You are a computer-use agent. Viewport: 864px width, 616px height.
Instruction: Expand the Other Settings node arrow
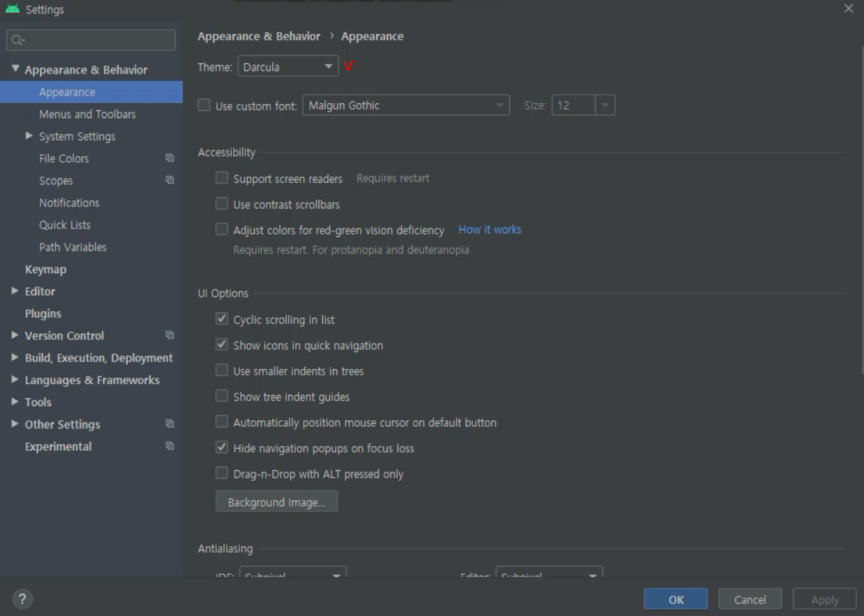point(16,423)
